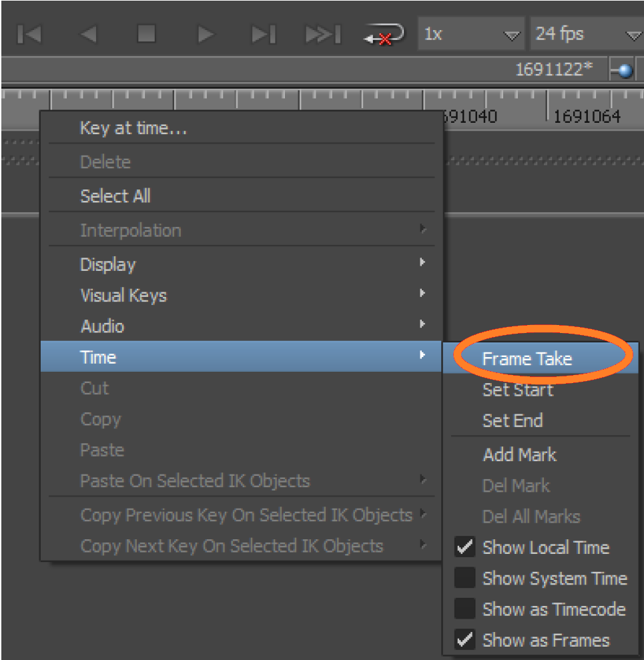Select All keys from the context menu
Image resolution: width=644 pixels, height=660 pixels.
coord(115,196)
